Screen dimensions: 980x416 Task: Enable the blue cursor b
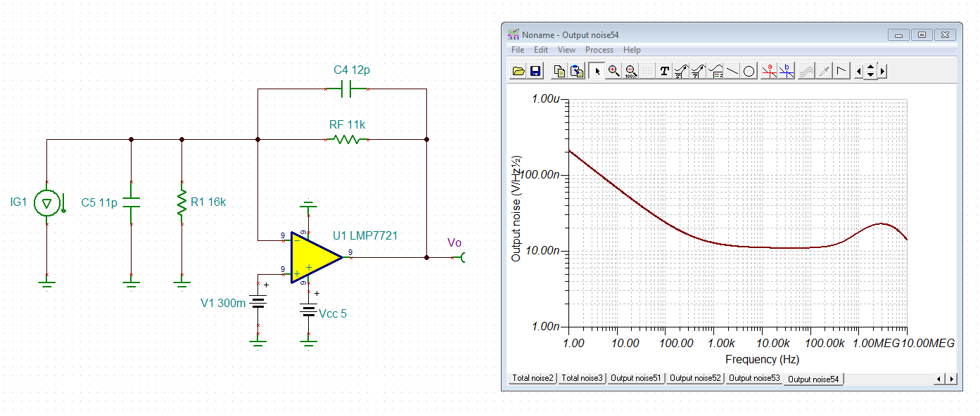pyautogui.click(x=787, y=70)
